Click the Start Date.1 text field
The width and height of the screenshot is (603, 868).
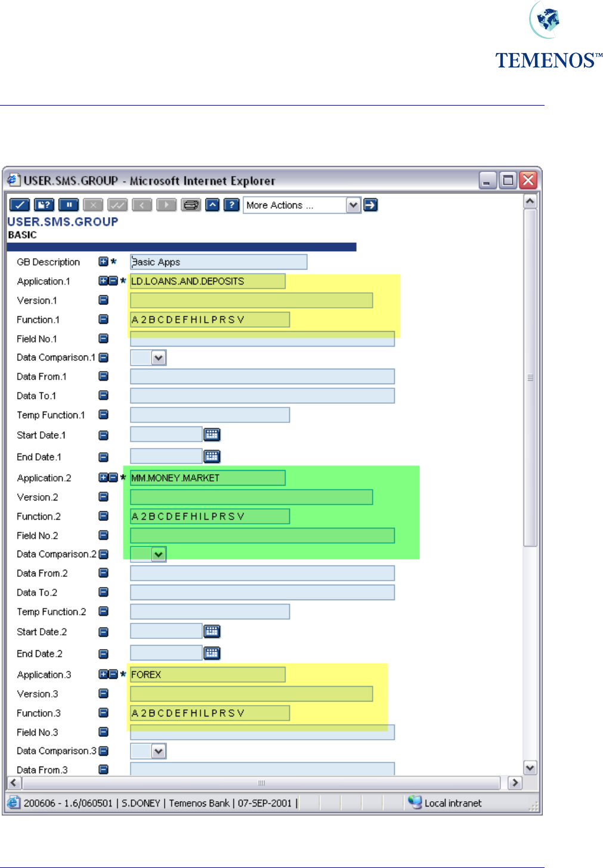click(166, 434)
